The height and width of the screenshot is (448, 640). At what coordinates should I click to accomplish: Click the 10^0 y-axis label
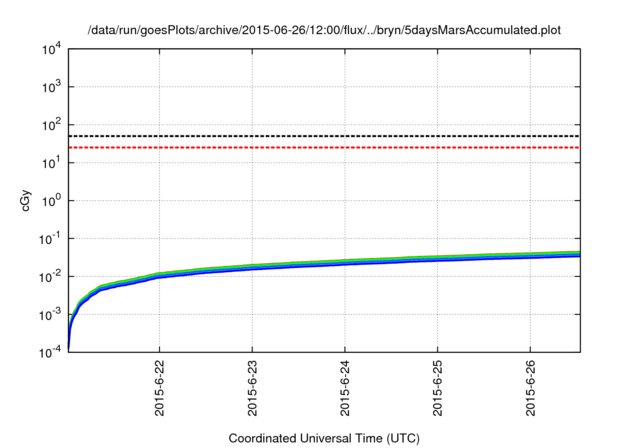(51, 200)
